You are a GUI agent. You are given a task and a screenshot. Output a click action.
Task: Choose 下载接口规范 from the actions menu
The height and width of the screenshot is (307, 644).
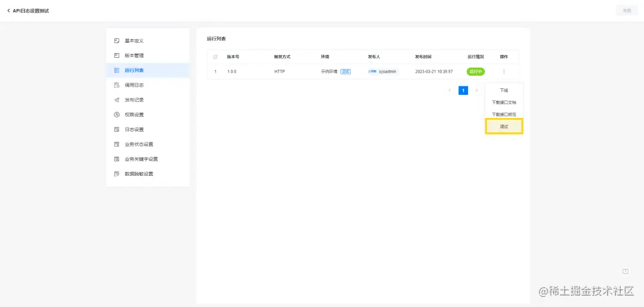point(504,114)
